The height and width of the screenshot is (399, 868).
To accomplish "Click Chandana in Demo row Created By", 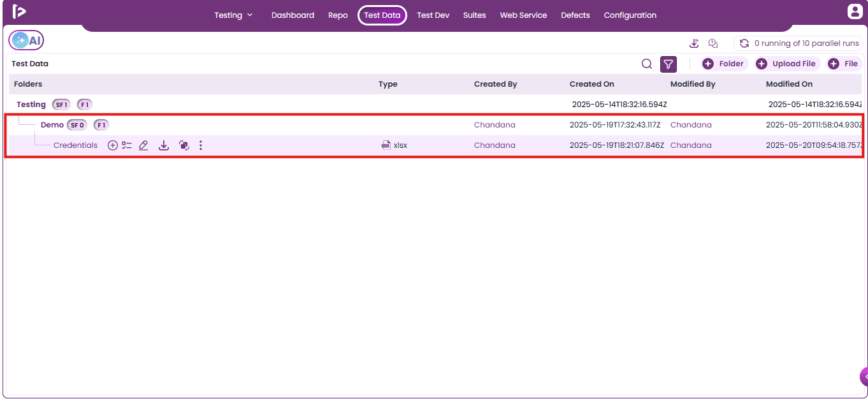I will click(495, 125).
